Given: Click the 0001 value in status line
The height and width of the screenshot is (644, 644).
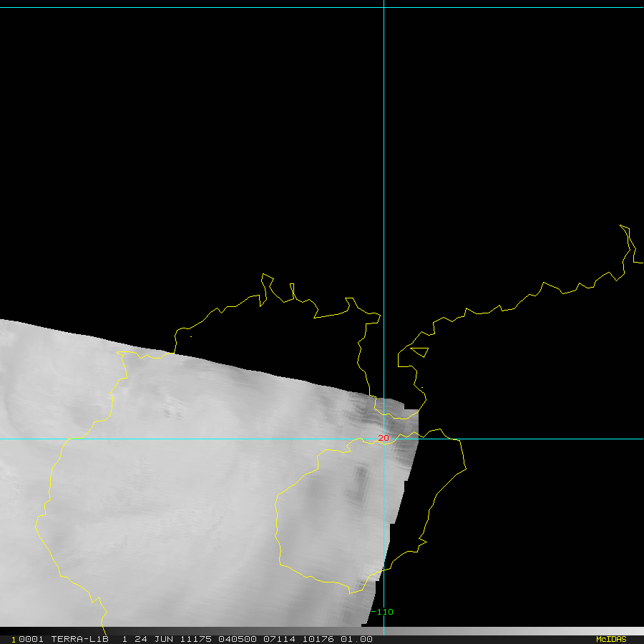Looking at the screenshot, I should pos(29,639).
